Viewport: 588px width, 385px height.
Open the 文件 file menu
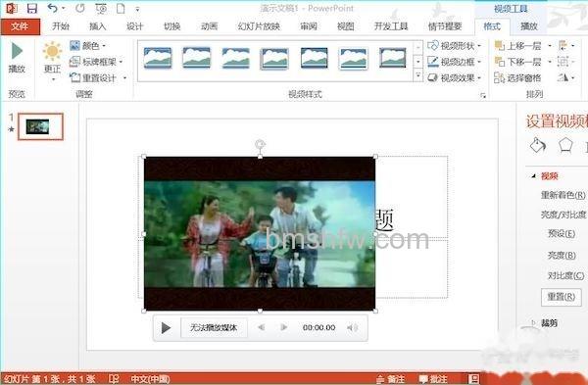[x=21, y=26]
